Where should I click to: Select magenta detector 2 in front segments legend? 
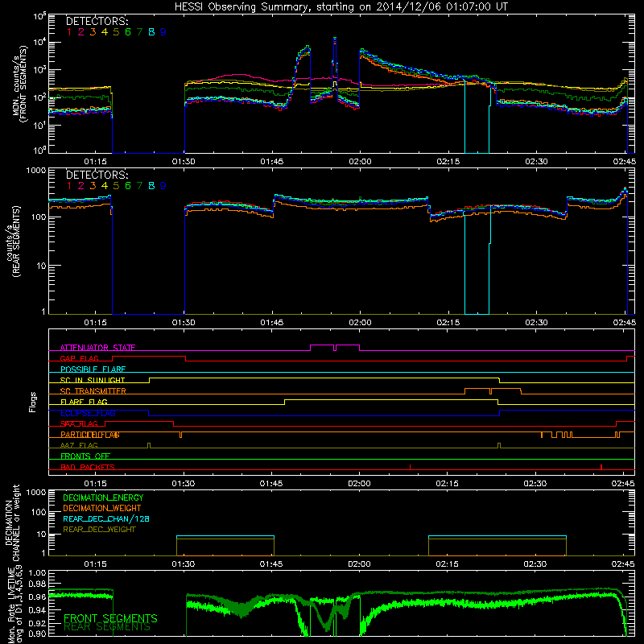(x=81, y=32)
